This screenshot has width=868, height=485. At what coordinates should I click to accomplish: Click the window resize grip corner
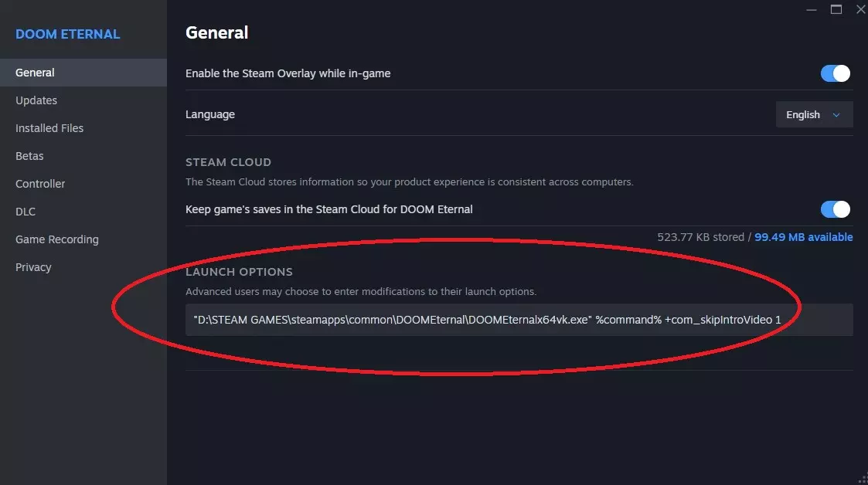tap(863, 480)
